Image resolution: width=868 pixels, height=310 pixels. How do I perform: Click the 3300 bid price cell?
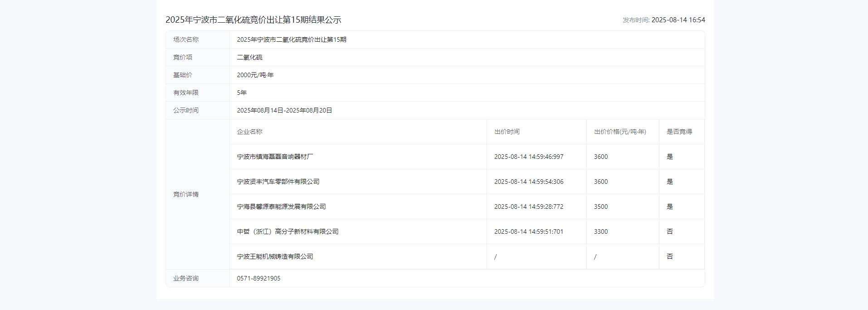601,231
